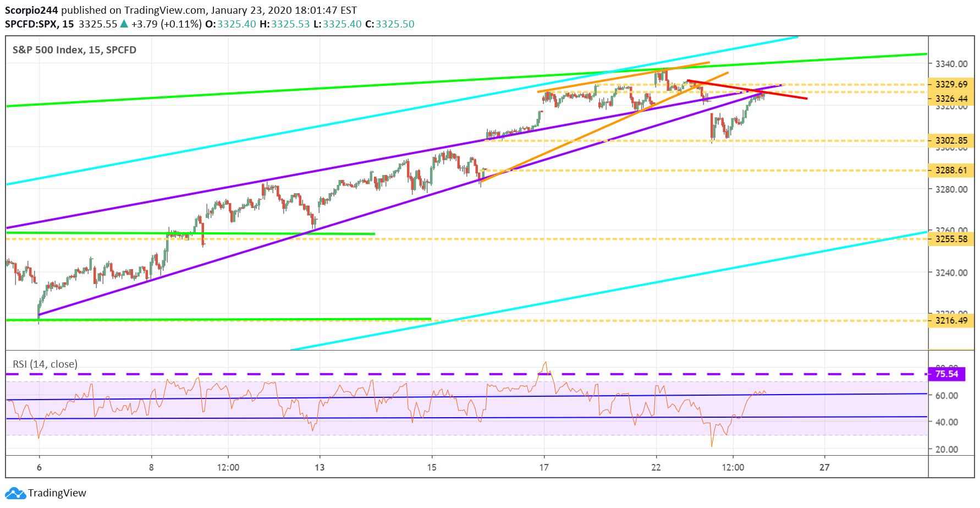Click date label 15 on time axis
Viewport: 980px width, 508px height.
pyautogui.click(x=432, y=467)
